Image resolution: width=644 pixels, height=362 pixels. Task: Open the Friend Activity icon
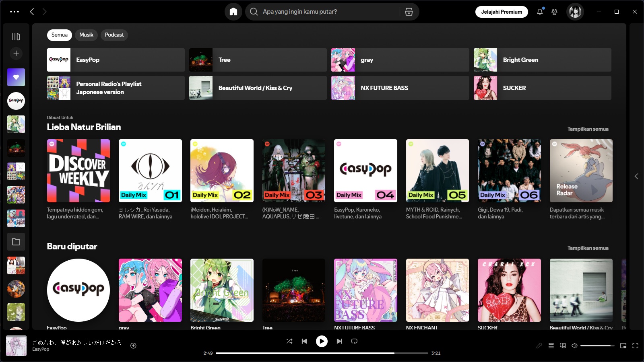pos(554,12)
